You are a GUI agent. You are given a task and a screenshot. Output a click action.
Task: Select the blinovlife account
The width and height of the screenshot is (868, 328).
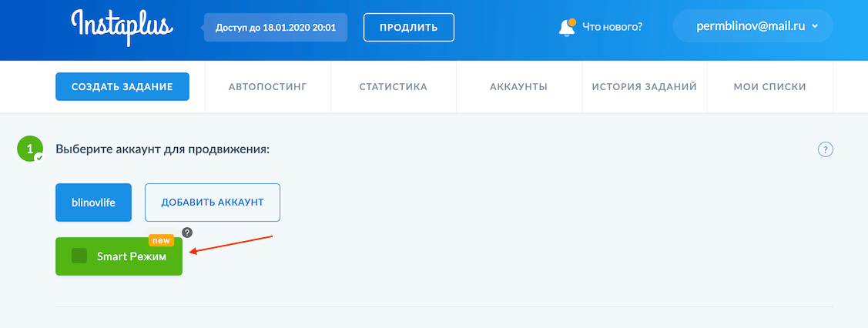click(x=93, y=202)
